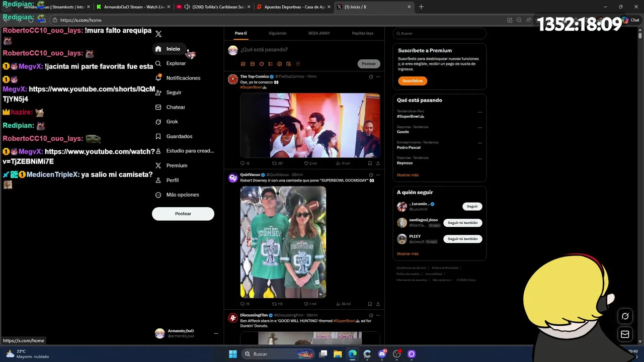The height and width of the screenshot is (362, 644).
Task: Click the location pin icon in composer
Action: [x=298, y=64]
